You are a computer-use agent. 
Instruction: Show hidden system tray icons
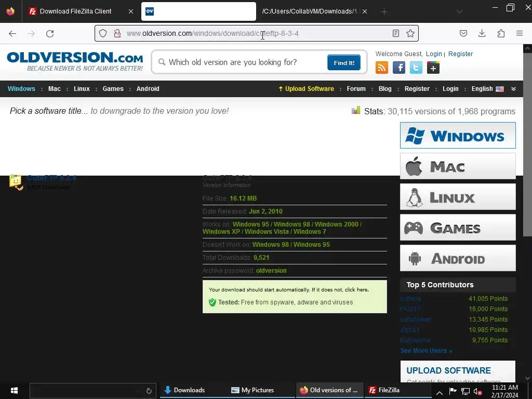(439, 392)
